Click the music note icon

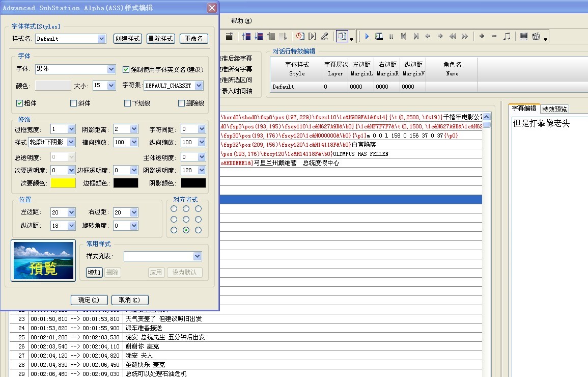point(507,36)
